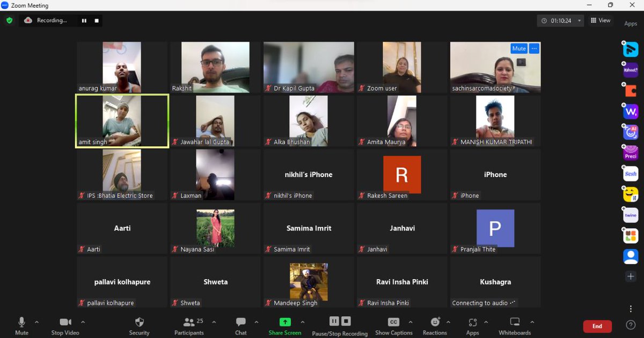
Task: Select the amit singh video tile
Action: 122,121
